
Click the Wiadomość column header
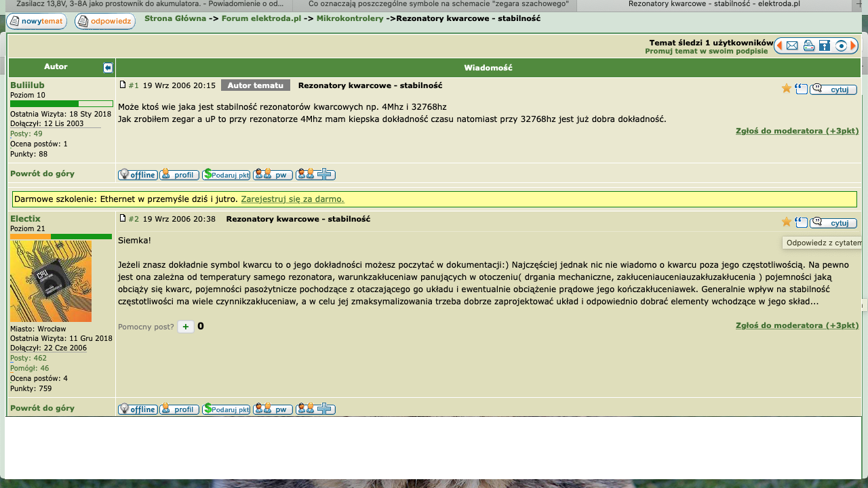488,68
